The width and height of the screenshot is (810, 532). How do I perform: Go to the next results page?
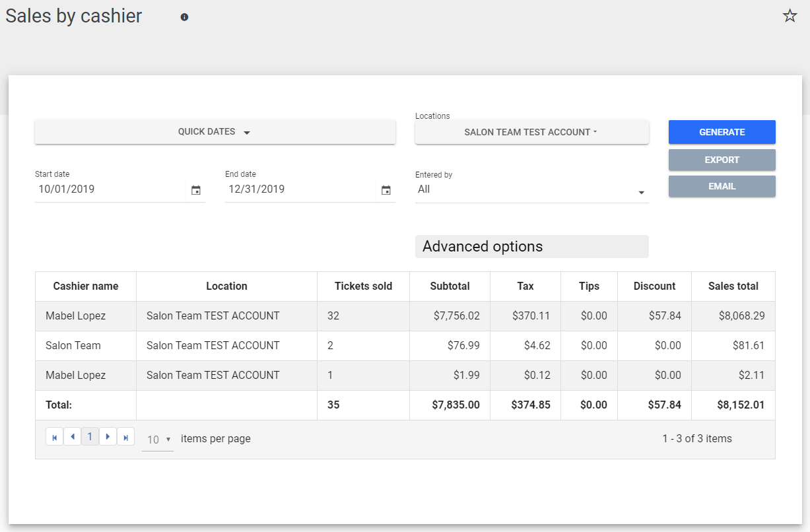coord(108,437)
